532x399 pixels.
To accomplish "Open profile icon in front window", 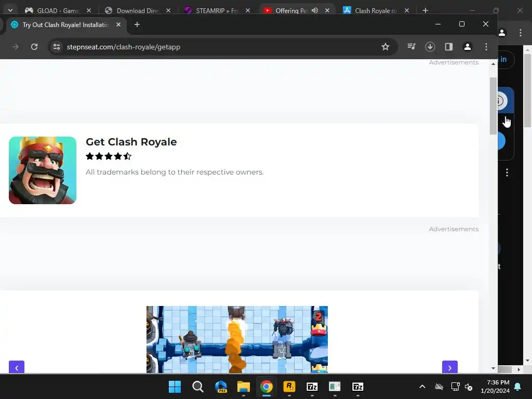I will coord(467,46).
